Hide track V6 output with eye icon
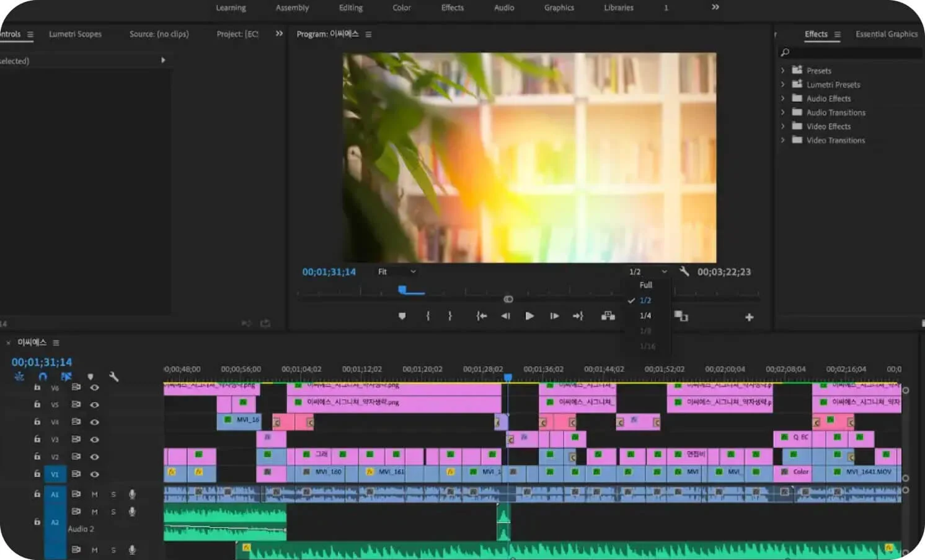 tap(94, 387)
